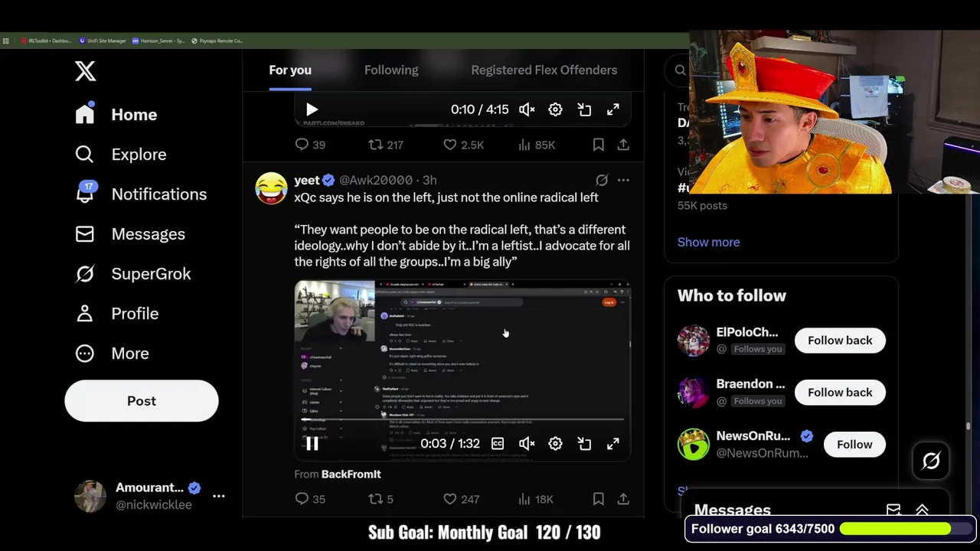Fullscreen the top video
980x551 pixels.
(x=613, y=109)
